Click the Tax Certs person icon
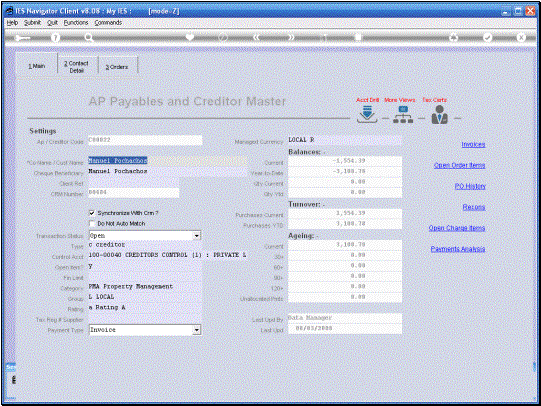This screenshot has height=406, width=541. [x=439, y=115]
